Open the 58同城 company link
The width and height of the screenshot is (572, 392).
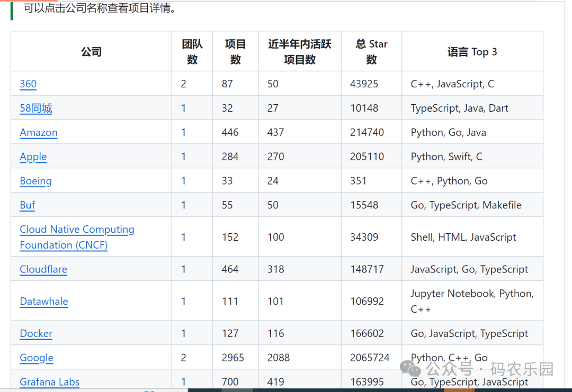tap(36, 108)
